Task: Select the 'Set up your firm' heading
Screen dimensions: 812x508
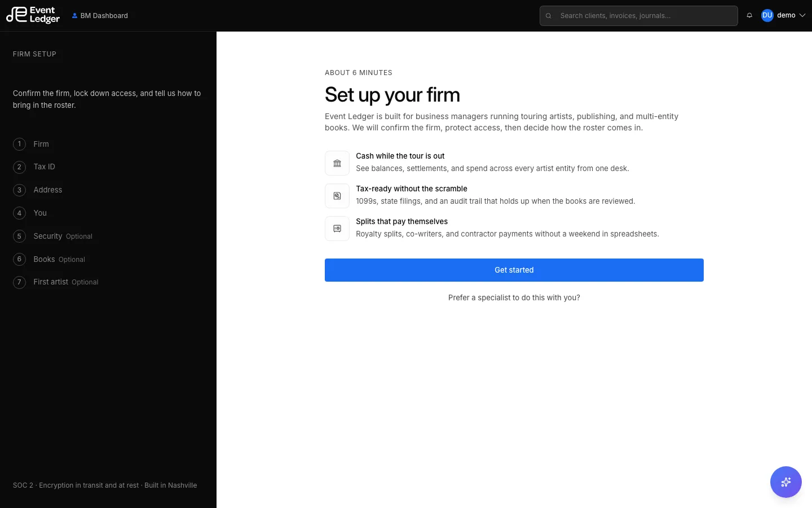Action: tap(392, 95)
